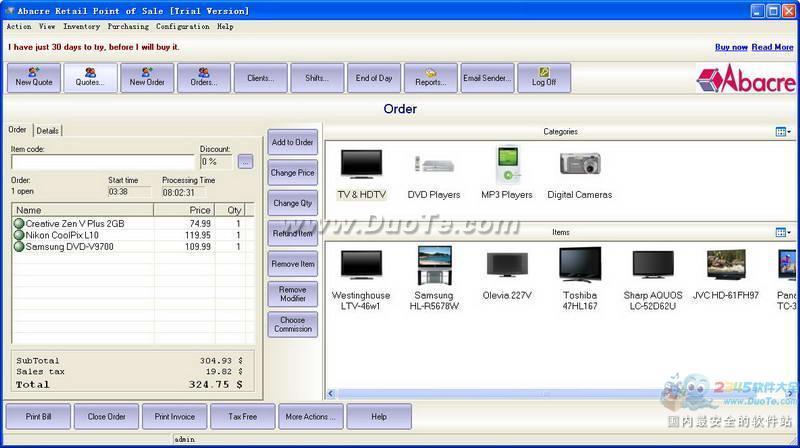Click the Close Order button
The height and width of the screenshot is (448, 800).
106,416
